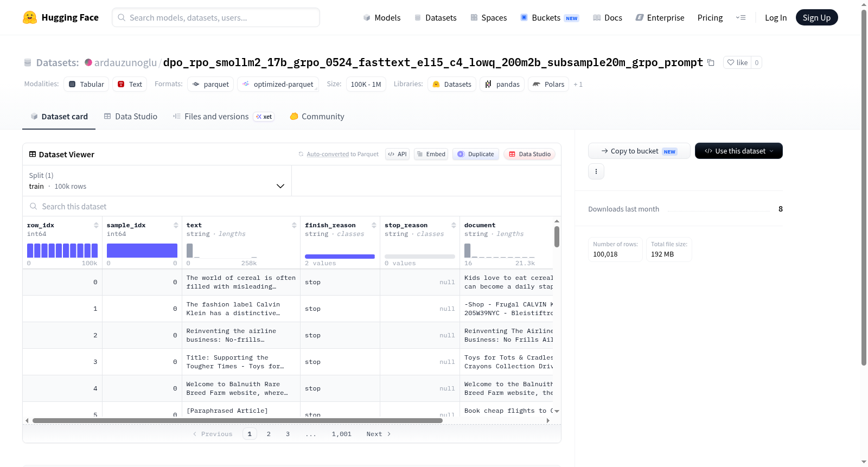Open the navigation overflow menu icon

(741, 17)
